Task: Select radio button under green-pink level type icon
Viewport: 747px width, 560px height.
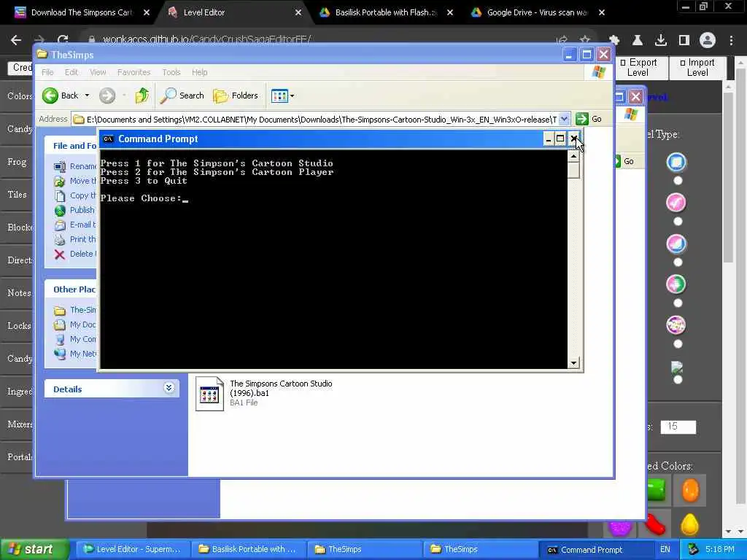Action: tap(678, 303)
